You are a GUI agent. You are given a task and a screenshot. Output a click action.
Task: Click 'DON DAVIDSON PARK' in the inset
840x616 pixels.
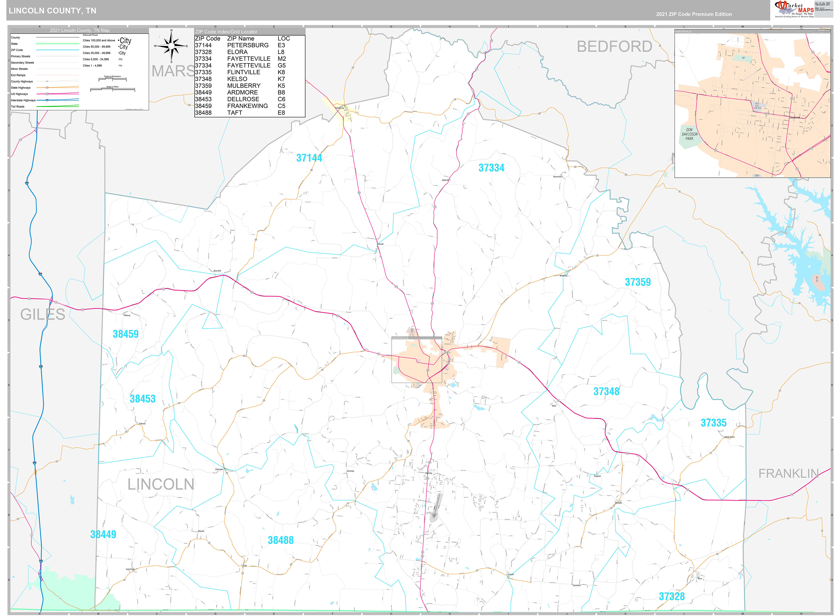tap(690, 134)
